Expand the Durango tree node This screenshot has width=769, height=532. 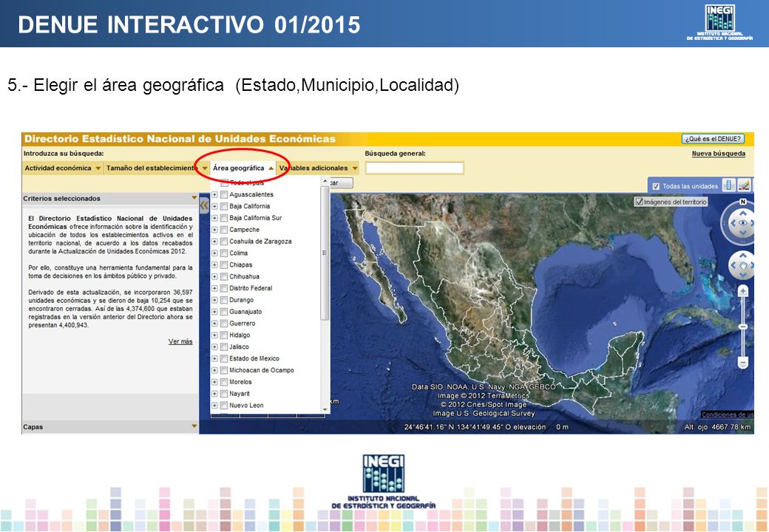(214, 300)
